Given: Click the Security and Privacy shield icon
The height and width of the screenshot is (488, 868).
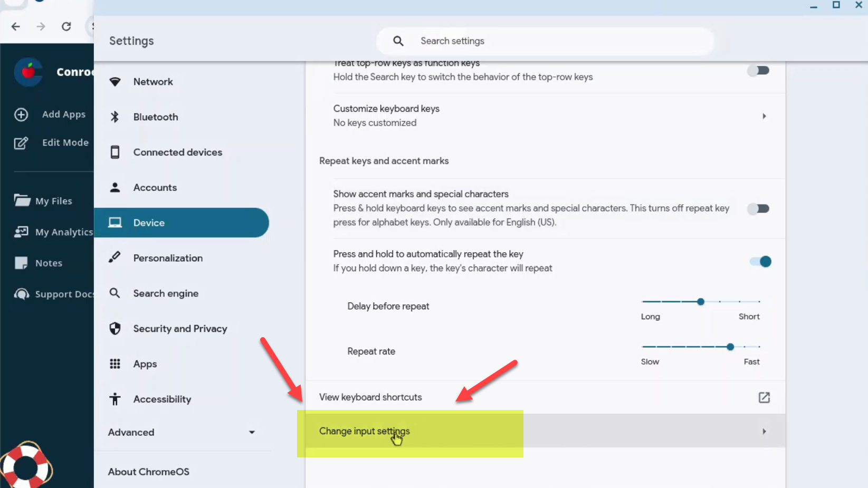Looking at the screenshot, I should pyautogui.click(x=115, y=329).
